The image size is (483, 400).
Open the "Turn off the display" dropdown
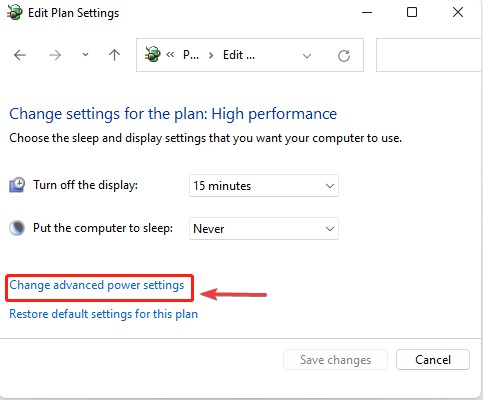(x=264, y=186)
